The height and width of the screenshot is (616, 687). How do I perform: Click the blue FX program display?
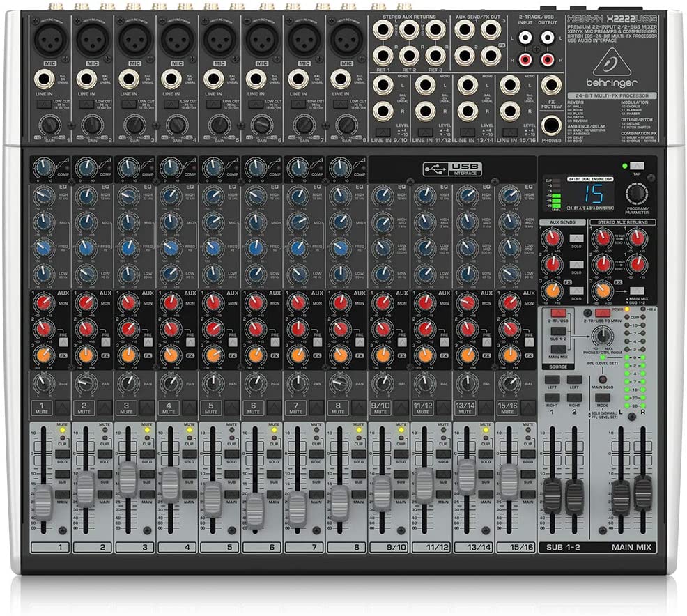[x=593, y=194]
